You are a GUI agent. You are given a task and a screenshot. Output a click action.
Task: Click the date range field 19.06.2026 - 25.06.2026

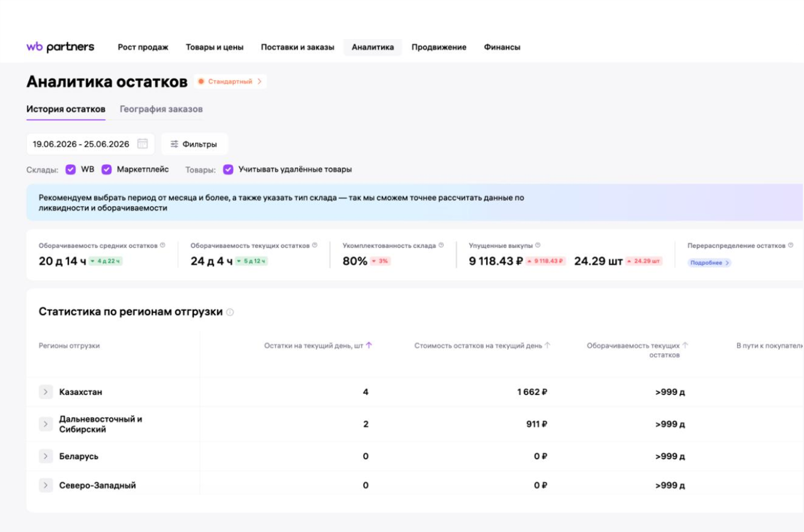tap(90, 144)
